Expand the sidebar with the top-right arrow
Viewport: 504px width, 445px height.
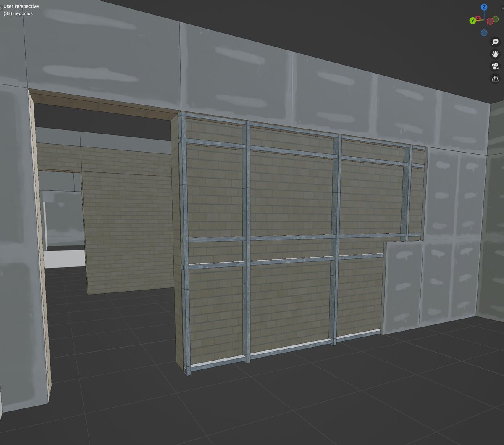point(502,8)
